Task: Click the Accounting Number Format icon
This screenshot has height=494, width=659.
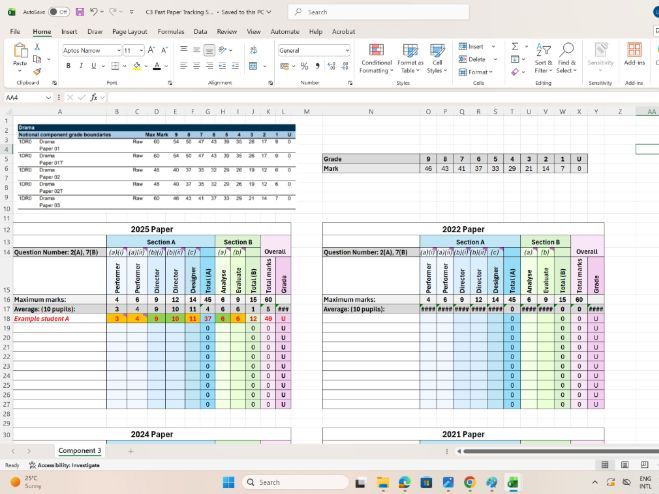Action: click(285, 66)
